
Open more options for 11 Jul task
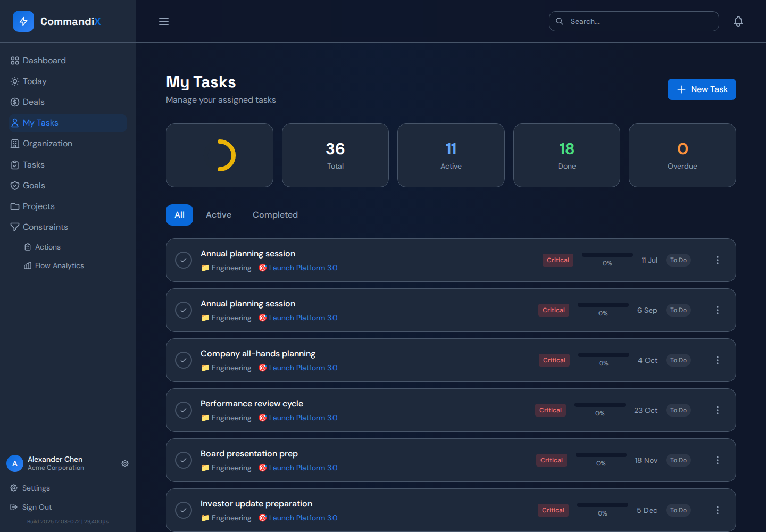click(x=718, y=260)
